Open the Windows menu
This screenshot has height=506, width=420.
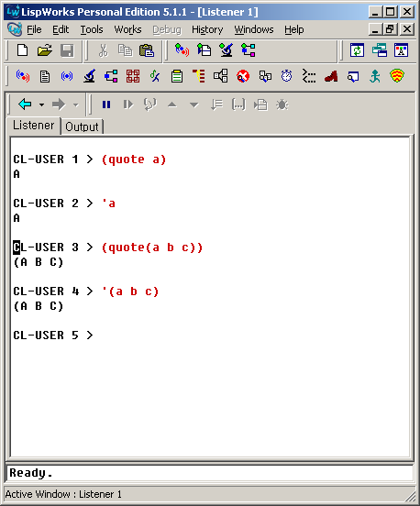(254, 29)
